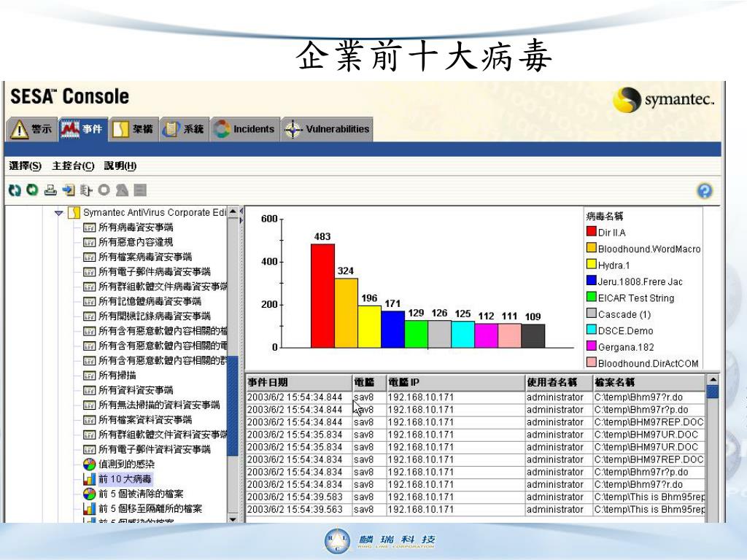
Task: Click the pie icon for 前 5 個被清除的檔案
Action: [x=89, y=494]
